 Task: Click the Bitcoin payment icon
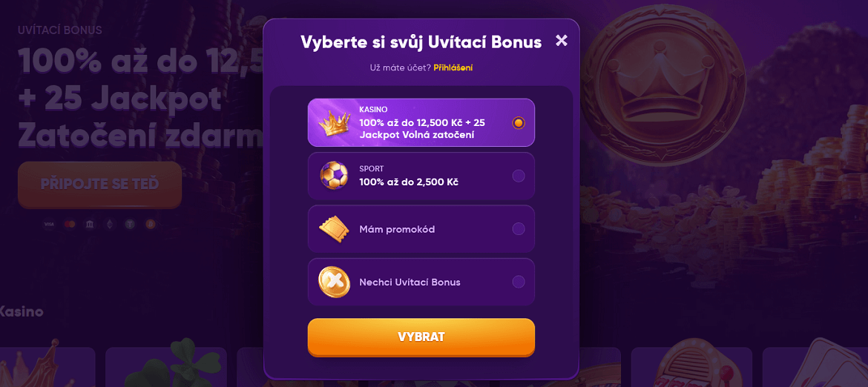click(x=150, y=224)
